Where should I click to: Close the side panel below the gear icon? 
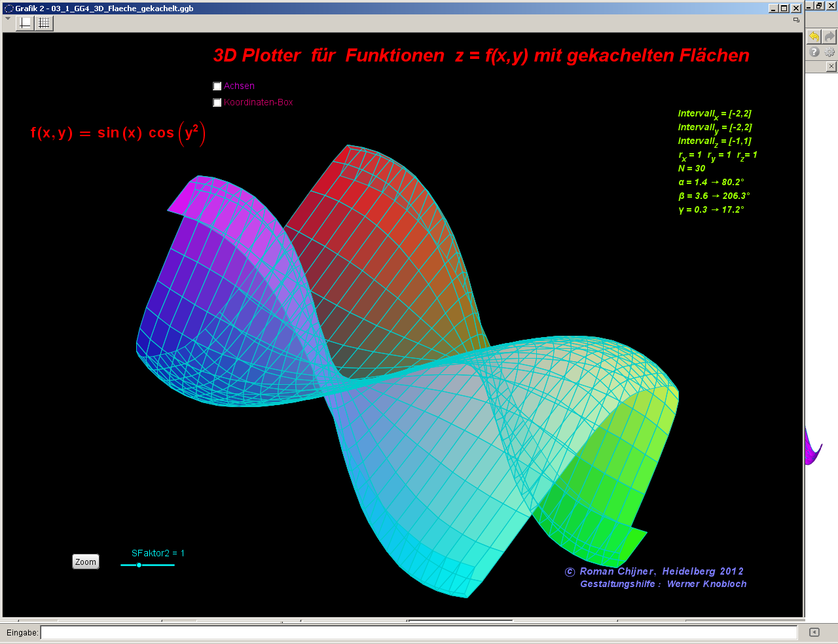831,66
